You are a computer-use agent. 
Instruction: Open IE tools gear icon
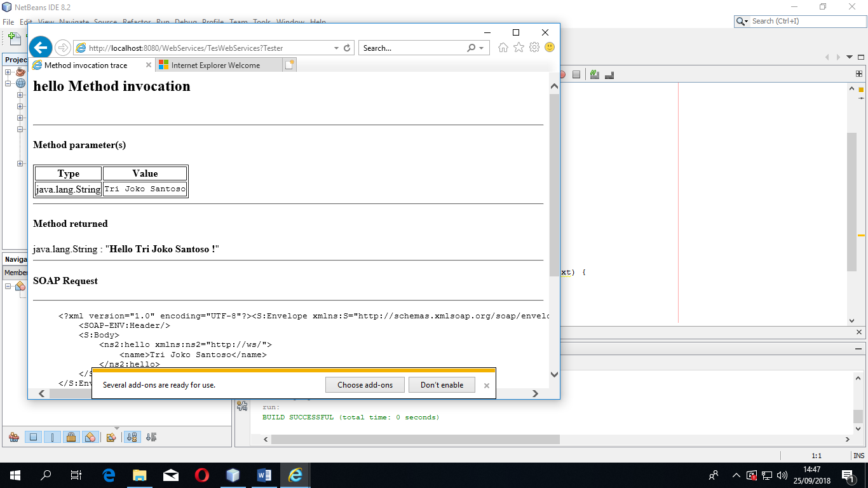(x=534, y=48)
